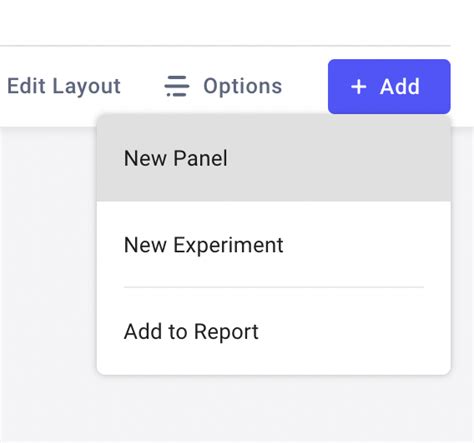Click the Edit Layout text link
This screenshot has height=443, width=474.
(x=64, y=86)
